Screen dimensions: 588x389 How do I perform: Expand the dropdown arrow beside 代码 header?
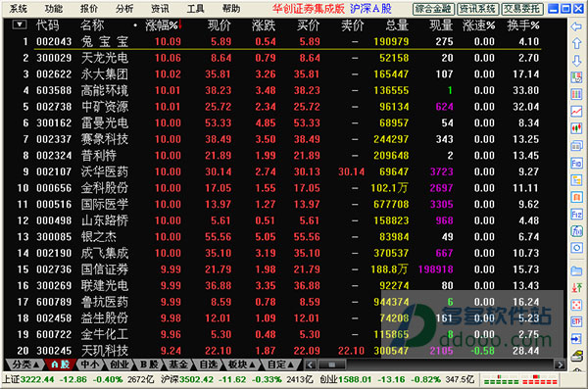tap(20, 25)
